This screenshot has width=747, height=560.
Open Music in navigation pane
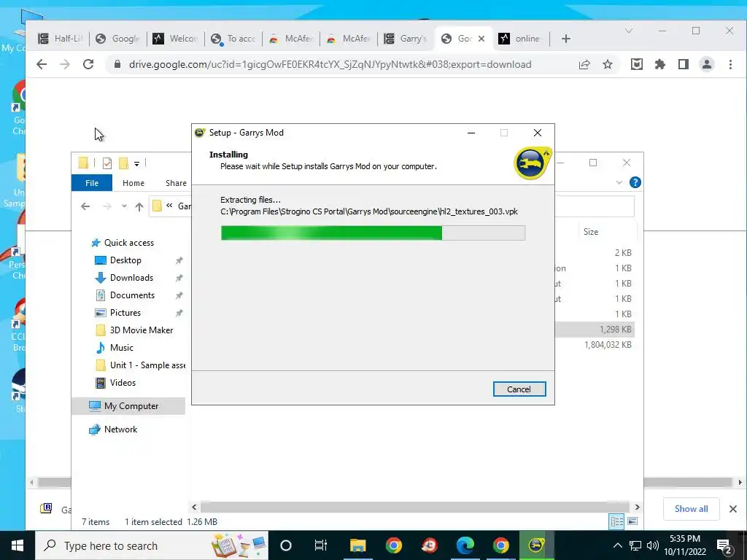pos(115,348)
